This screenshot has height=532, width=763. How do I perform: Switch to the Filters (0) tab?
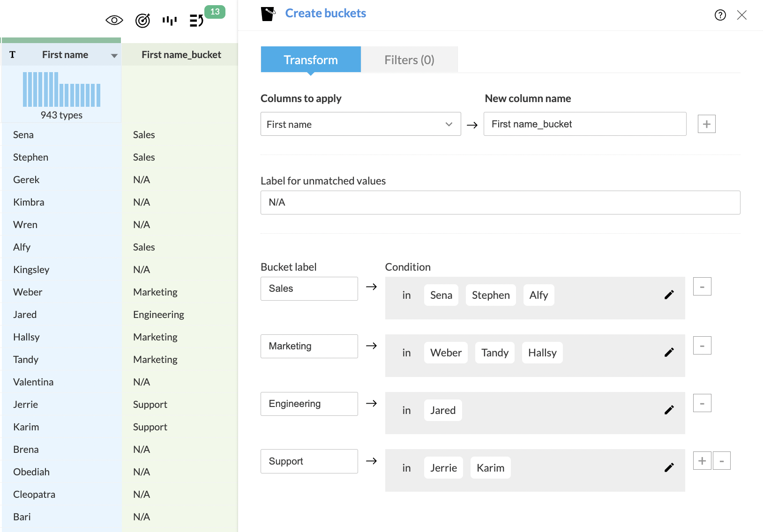point(409,60)
